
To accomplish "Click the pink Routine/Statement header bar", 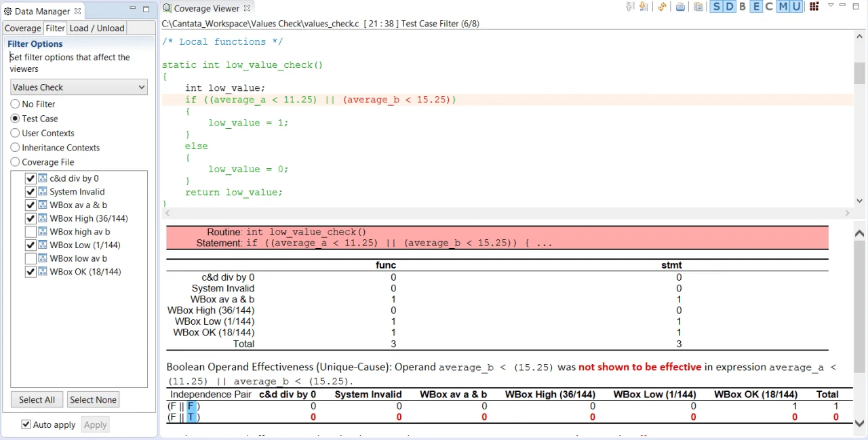I will (497, 237).
